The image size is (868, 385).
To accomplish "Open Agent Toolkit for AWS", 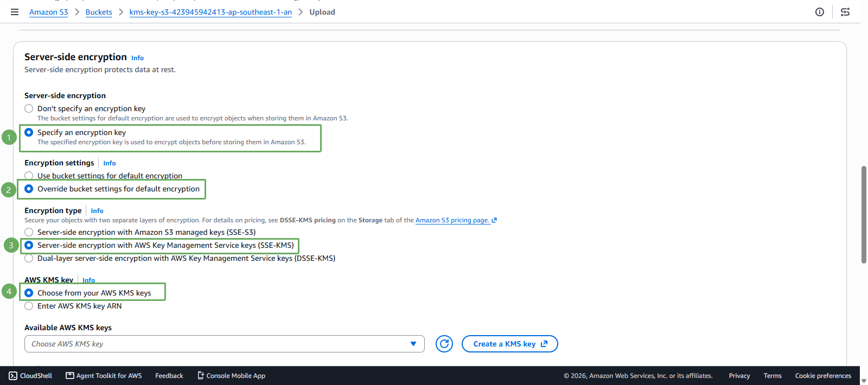I will tap(104, 376).
